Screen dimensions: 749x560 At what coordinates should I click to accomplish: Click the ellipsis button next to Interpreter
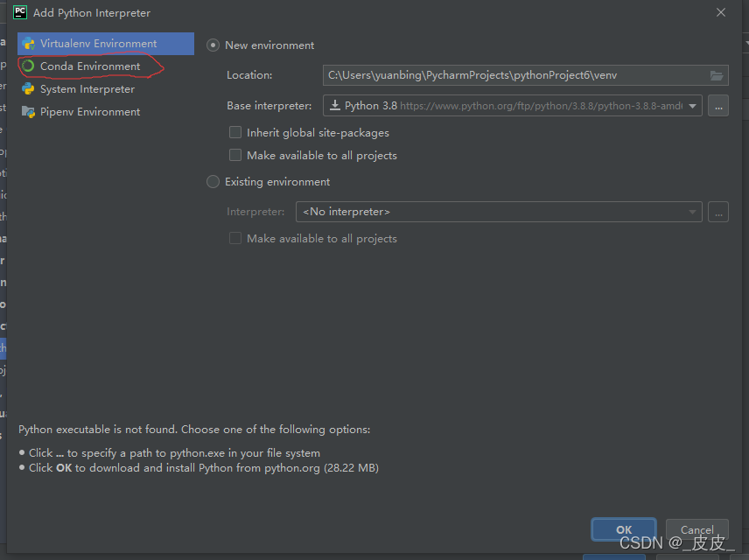tap(718, 212)
